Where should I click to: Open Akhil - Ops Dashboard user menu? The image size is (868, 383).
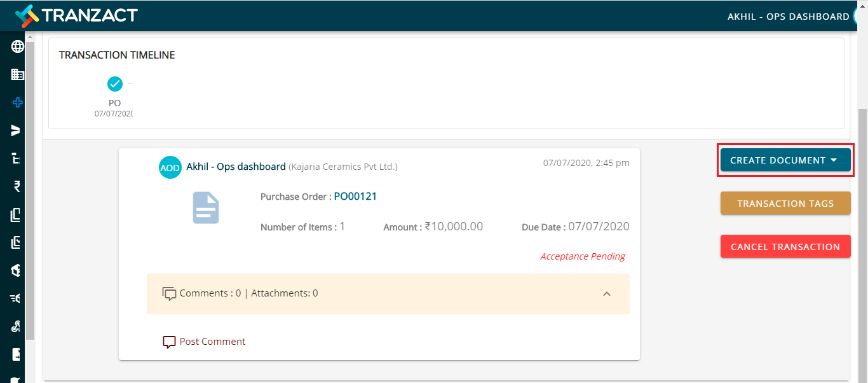[x=789, y=17]
